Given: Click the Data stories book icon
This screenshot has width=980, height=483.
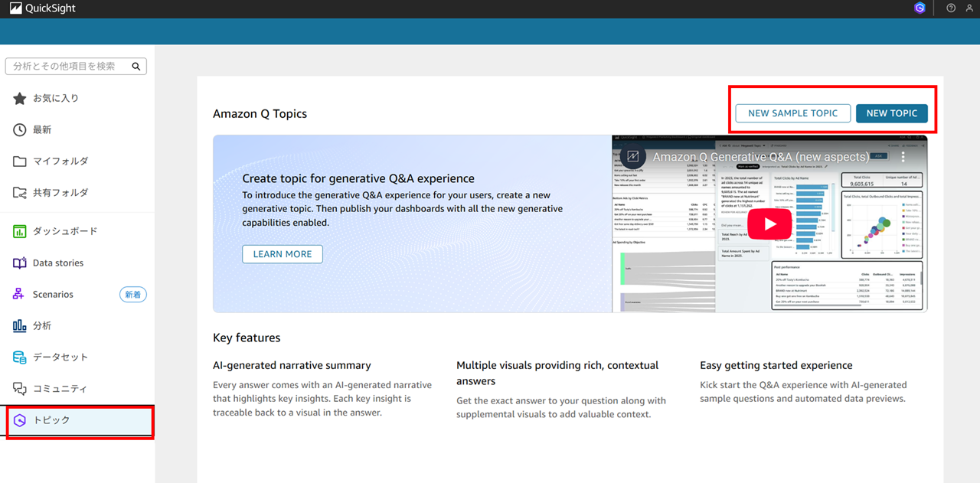Looking at the screenshot, I should point(20,263).
